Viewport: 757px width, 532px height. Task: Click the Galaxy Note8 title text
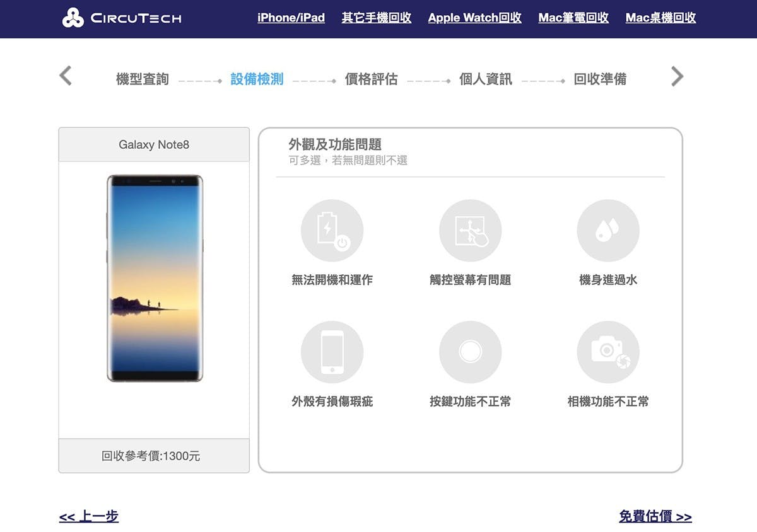click(x=154, y=144)
